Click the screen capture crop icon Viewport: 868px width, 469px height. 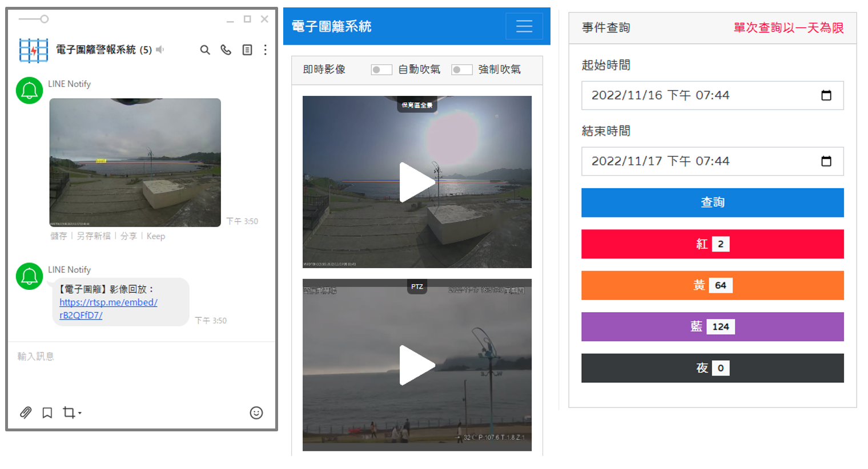70,413
